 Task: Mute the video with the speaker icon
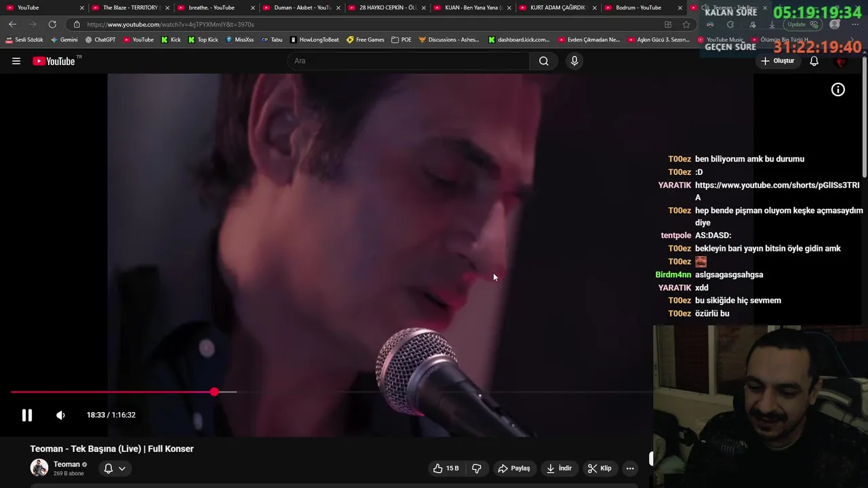[60, 415]
